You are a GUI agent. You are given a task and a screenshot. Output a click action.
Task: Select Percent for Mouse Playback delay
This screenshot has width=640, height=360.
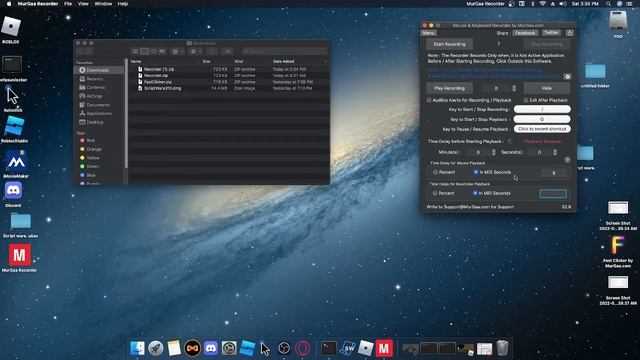coord(435,172)
